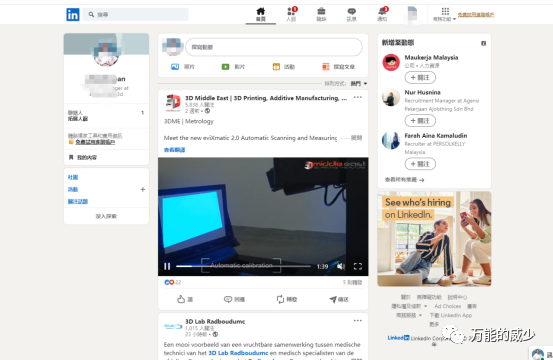Click the download LinkedIn App footer link
This screenshot has height=360, width=553.
451,315
